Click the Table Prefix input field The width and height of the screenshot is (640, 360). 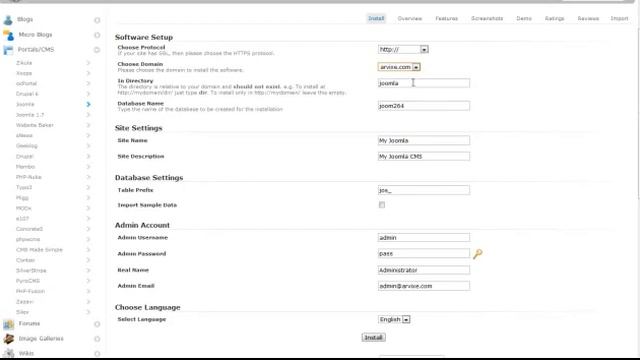(x=424, y=190)
